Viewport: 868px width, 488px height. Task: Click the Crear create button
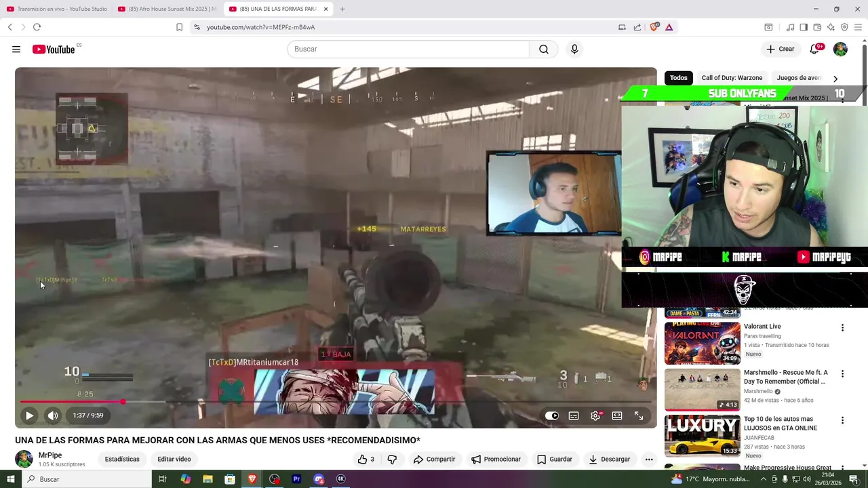781,49
